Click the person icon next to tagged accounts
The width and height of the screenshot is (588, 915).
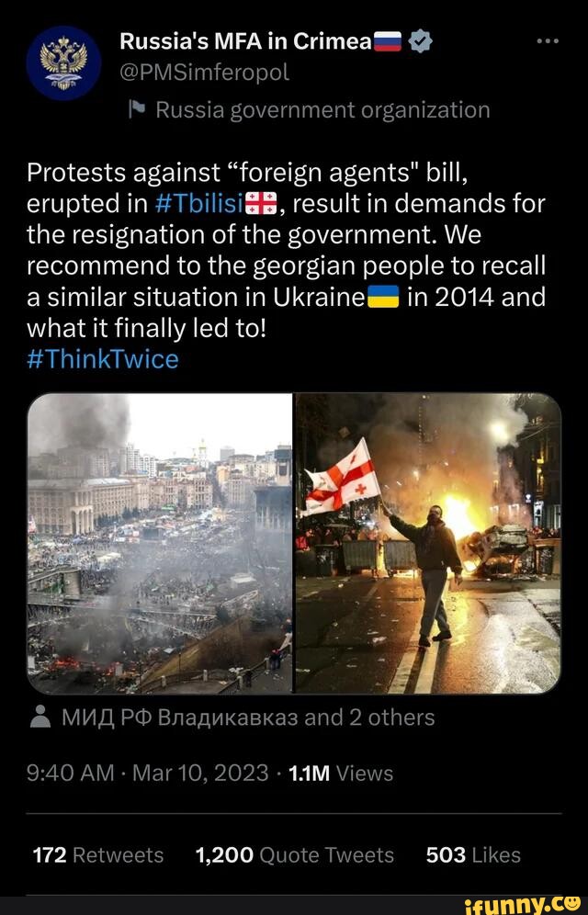[x=40, y=717]
